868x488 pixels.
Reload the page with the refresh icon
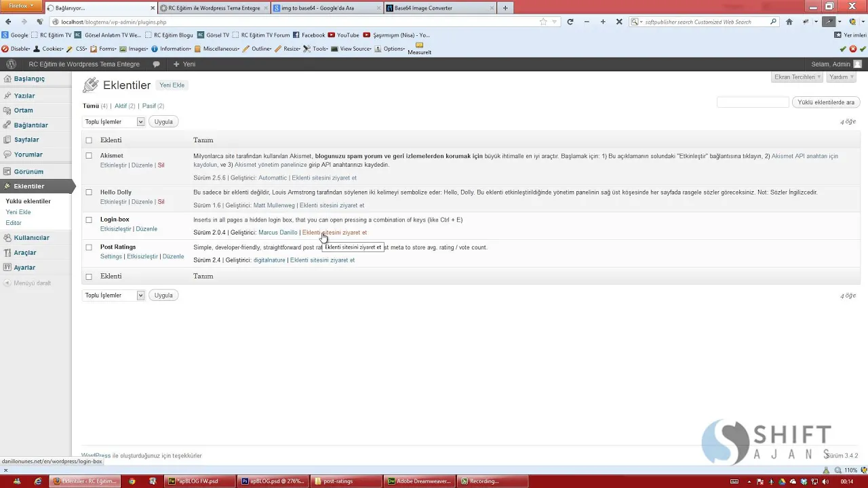click(x=570, y=22)
